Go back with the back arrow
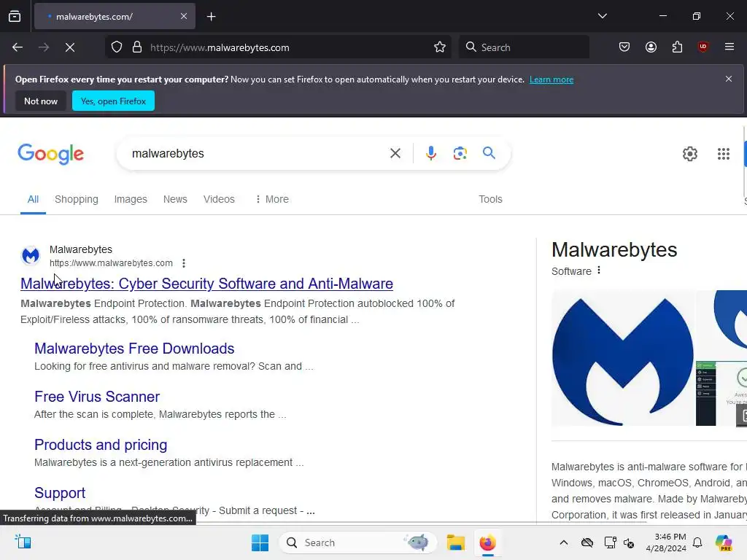This screenshot has height=560, width=747. click(x=18, y=47)
